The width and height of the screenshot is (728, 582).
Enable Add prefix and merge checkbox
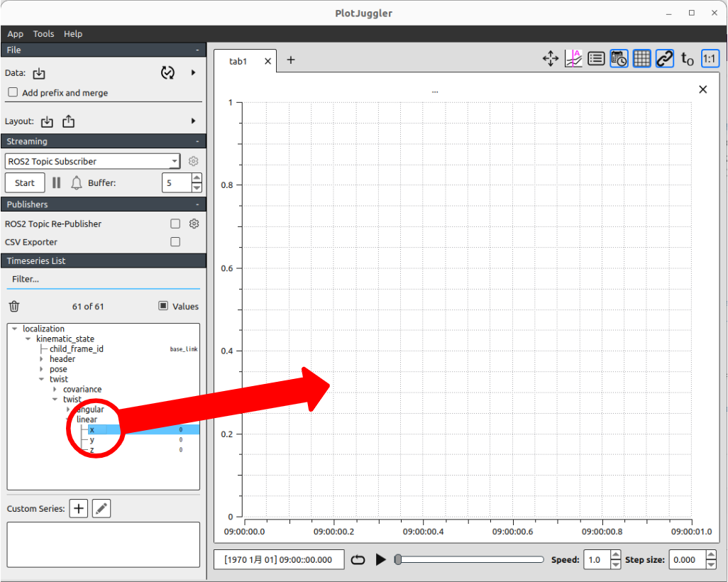13,93
